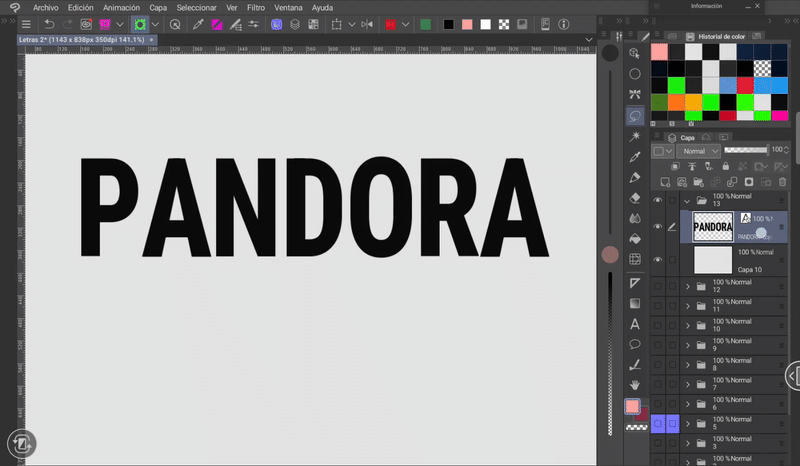This screenshot has height=466, width=800.
Task: Select the Lasso selection tool
Action: tap(635, 116)
